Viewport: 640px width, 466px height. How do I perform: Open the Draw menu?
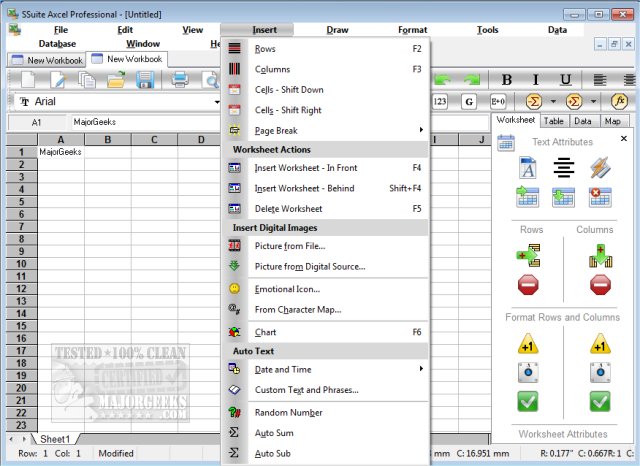(x=338, y=30)
